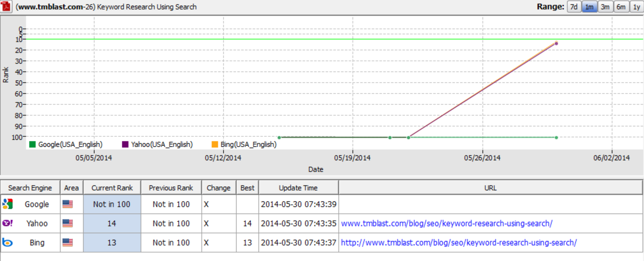Image resolution: width=644 pixels, height=261 pixels.
Task: Click the orange Bing legend swatch
Action: click(215, 145)
